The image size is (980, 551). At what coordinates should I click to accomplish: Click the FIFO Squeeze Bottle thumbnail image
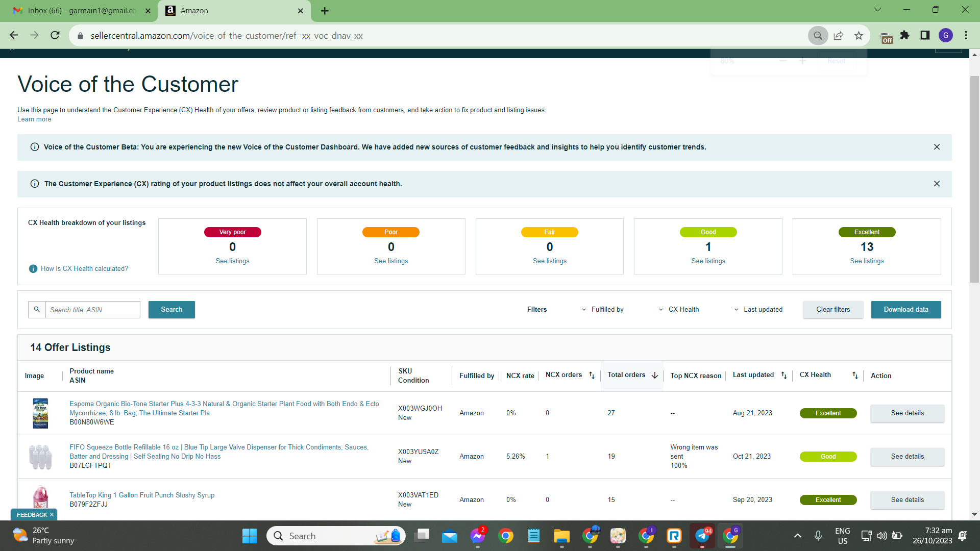tap(40, 457)
